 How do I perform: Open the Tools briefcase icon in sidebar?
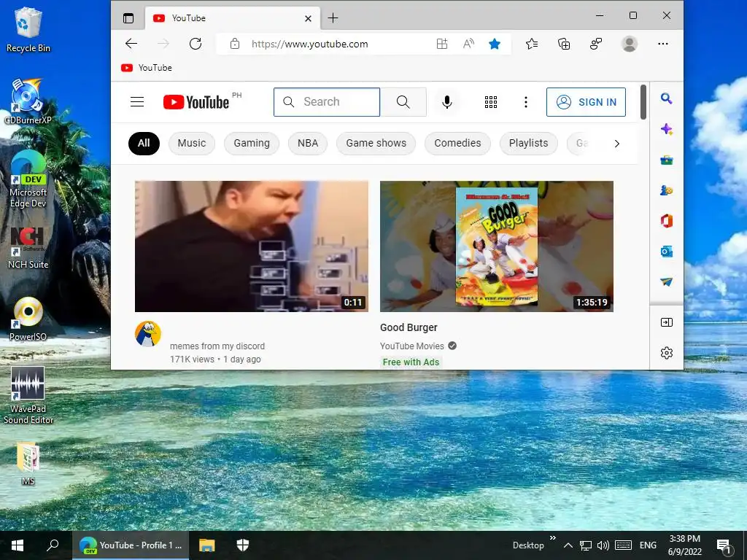tap(667, 160)
